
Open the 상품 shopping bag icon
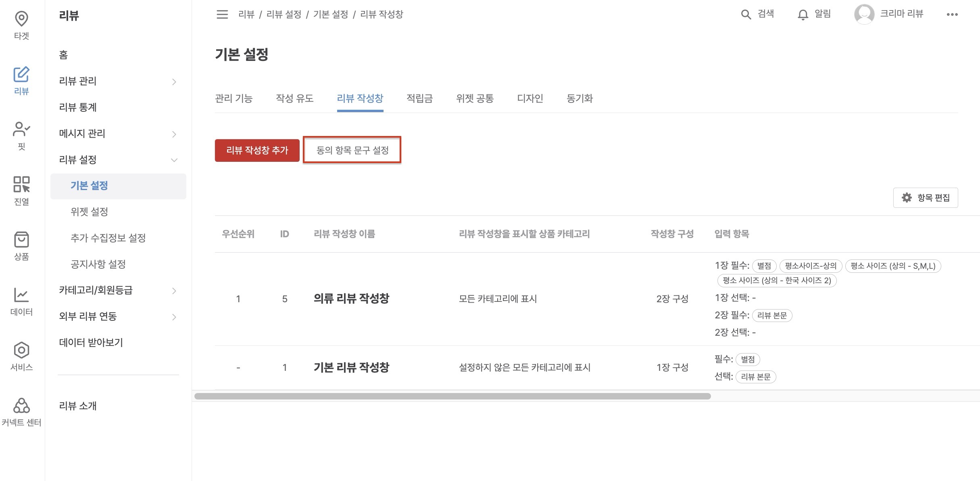21,239
